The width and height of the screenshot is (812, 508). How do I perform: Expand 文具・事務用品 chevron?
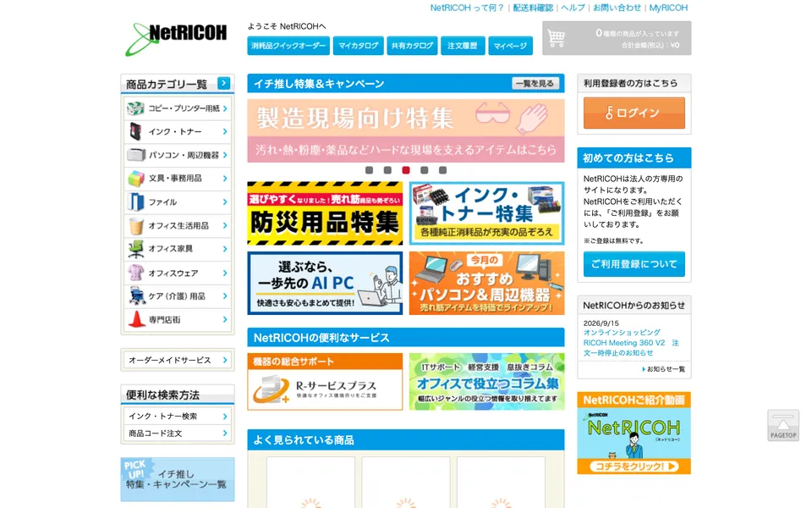[225, 179]
